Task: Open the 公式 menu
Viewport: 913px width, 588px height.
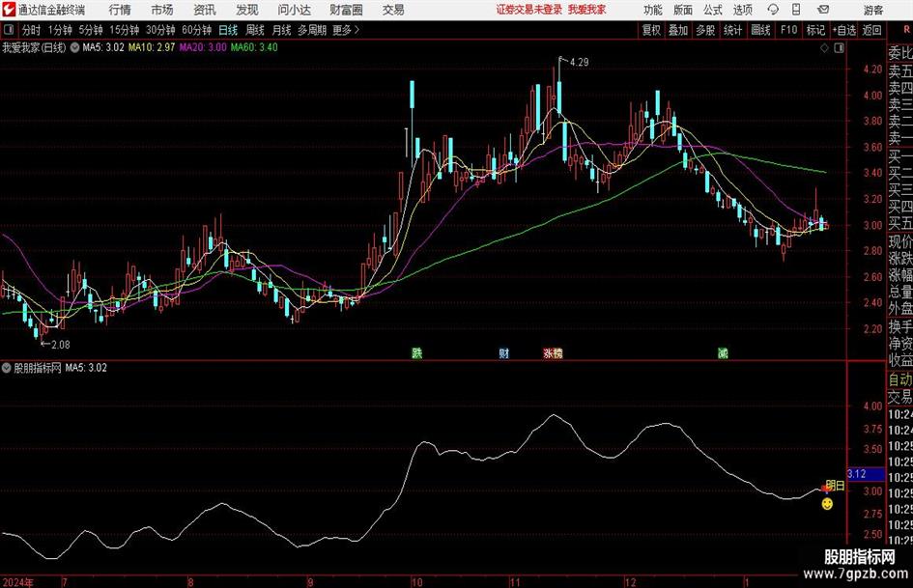Action: 713,10
